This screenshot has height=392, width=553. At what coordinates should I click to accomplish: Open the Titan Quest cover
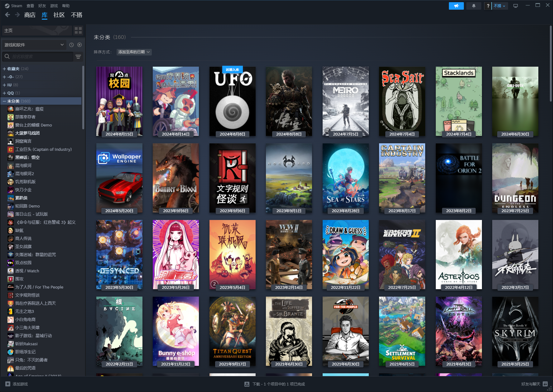point(233,331)
